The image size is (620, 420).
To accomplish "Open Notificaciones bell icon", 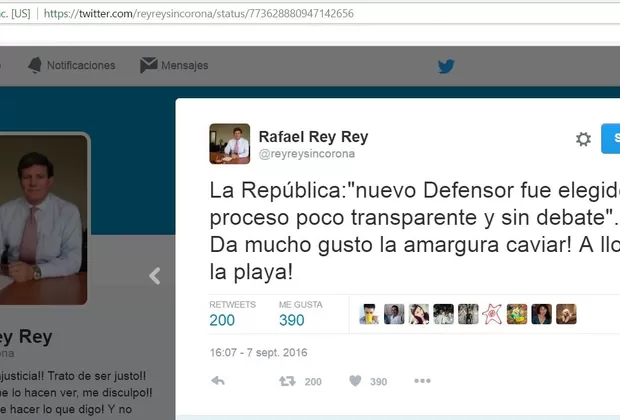I will click(x=35, y=65).
